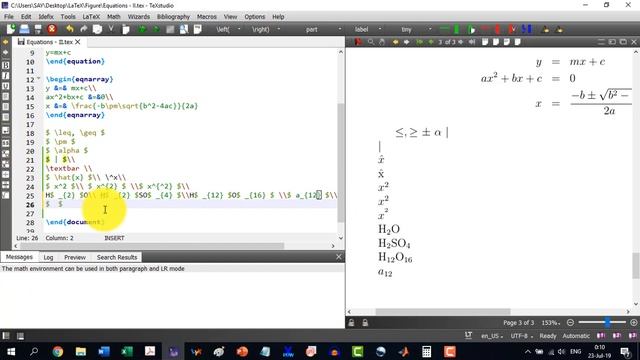Open the Macros menu
Image resolution: width=640 pixels, height=360 pixels.
pos(207,17)
